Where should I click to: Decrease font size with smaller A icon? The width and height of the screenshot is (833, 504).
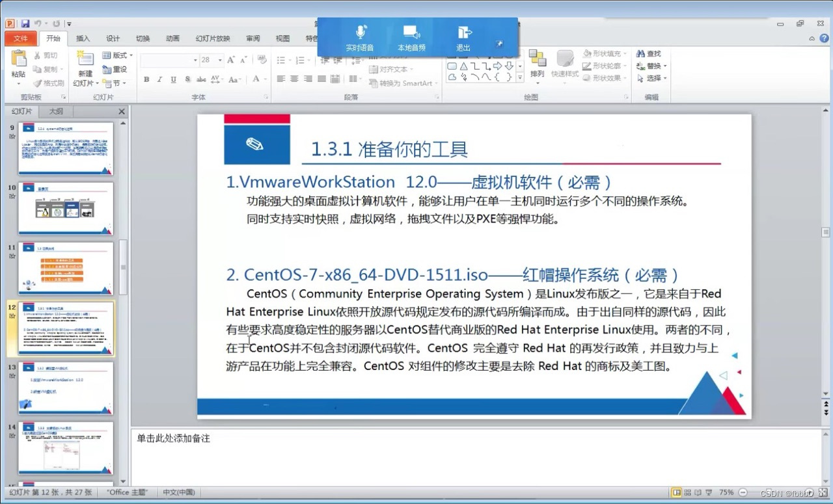[x=243, y=60]
